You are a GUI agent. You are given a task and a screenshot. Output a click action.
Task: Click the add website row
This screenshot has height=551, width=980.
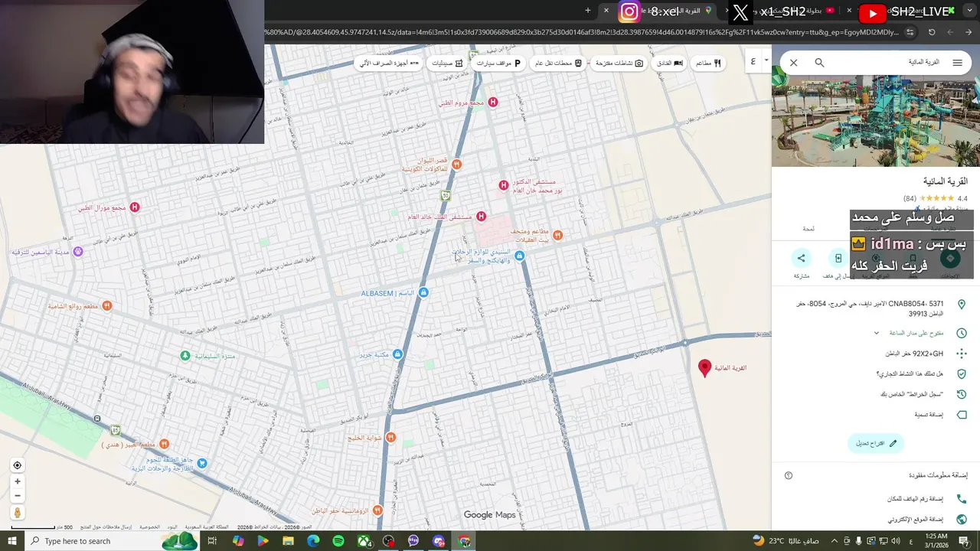click(x=876, y=520)
